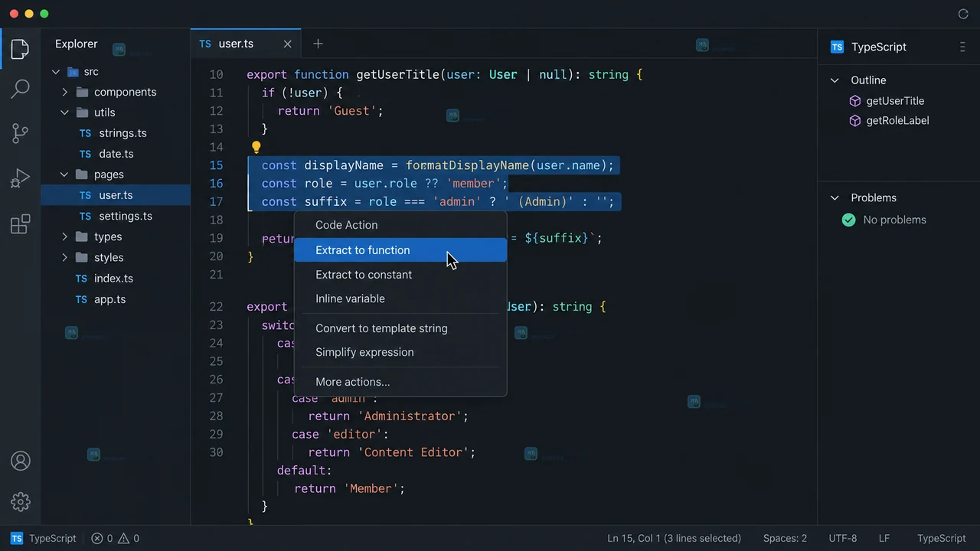Expand the styles folder chevron
This screenshot has height=551, width=980.
point(64,258)
